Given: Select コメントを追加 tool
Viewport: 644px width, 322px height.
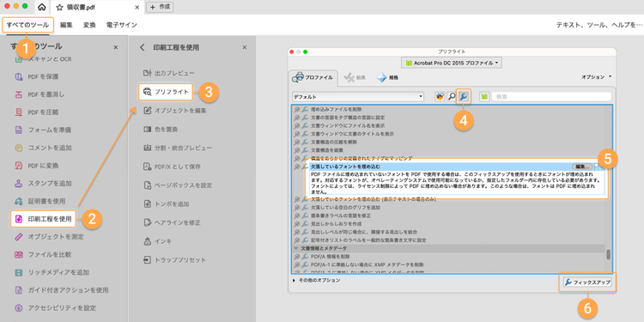Looking at the screenshot, I should 43,148.
